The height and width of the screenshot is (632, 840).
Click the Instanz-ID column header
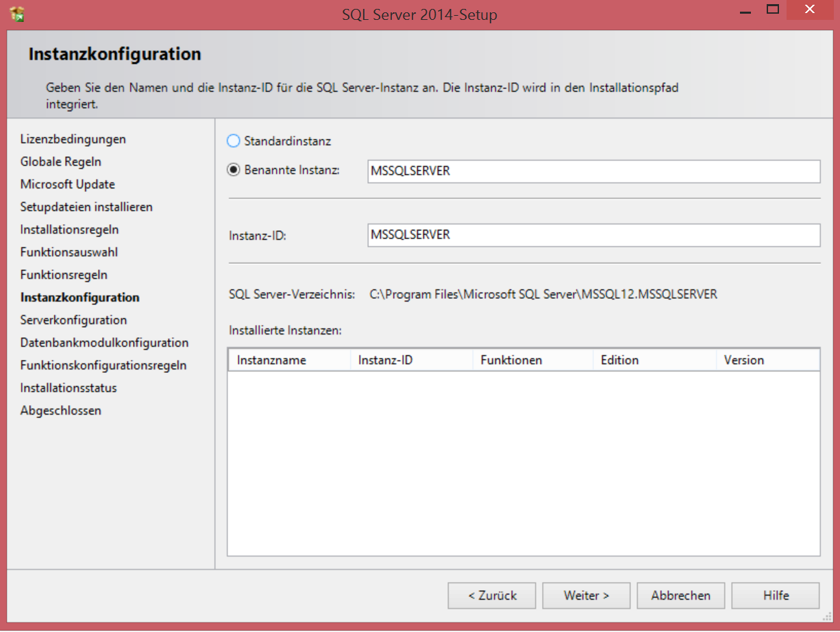pyautogui.click(x=411, y=360)
